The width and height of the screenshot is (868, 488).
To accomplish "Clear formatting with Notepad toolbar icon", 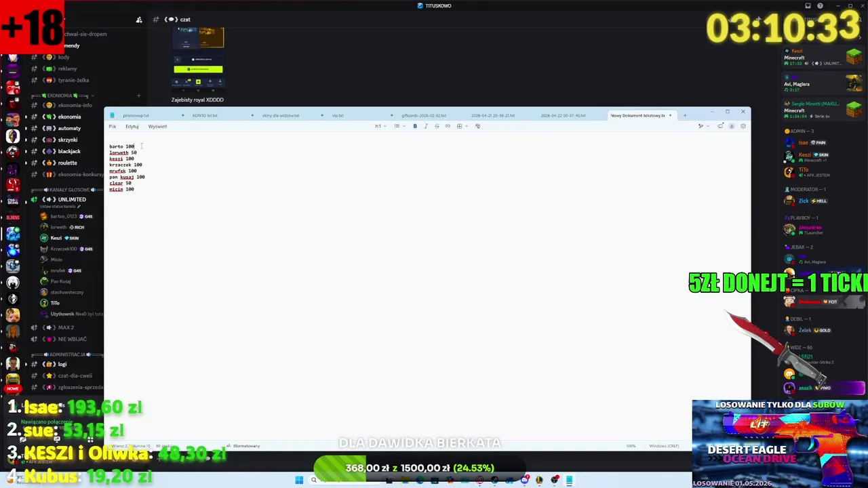I will [x=477, y=126].
